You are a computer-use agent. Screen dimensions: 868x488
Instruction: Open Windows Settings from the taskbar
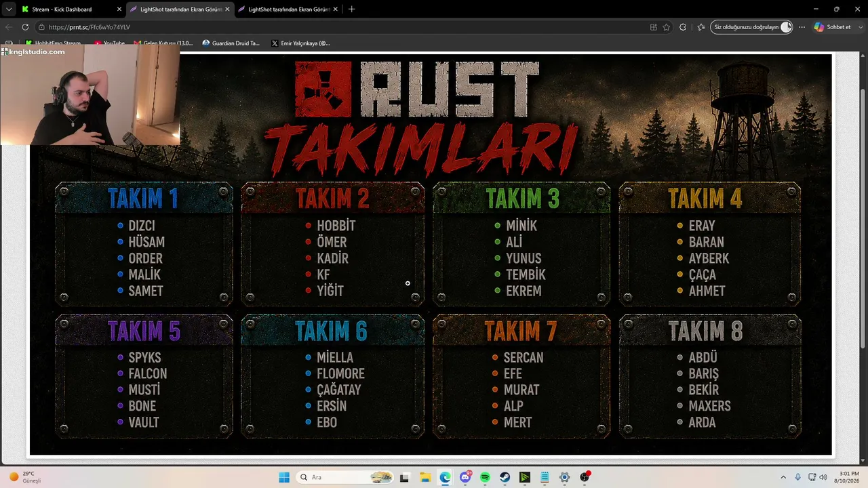(564, 477)
